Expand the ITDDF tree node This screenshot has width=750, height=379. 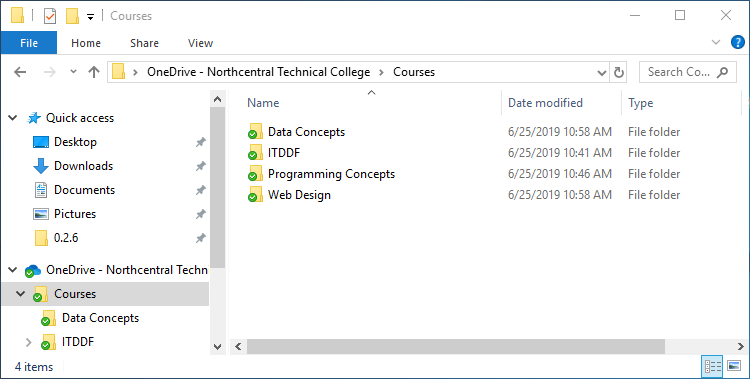[29, 342]
